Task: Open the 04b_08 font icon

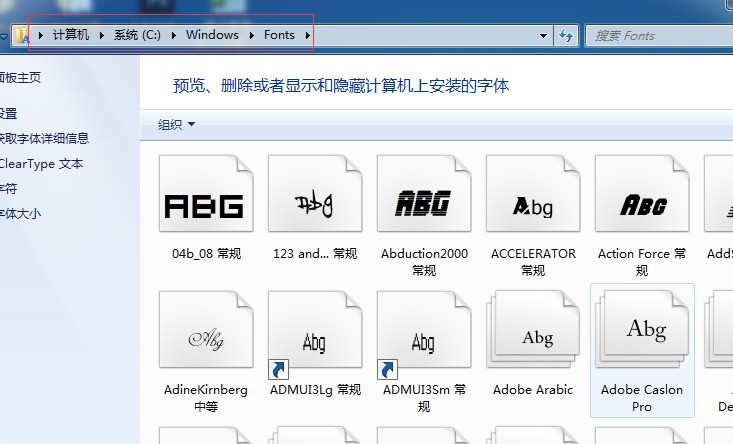Action: click(x=206, y=193)
